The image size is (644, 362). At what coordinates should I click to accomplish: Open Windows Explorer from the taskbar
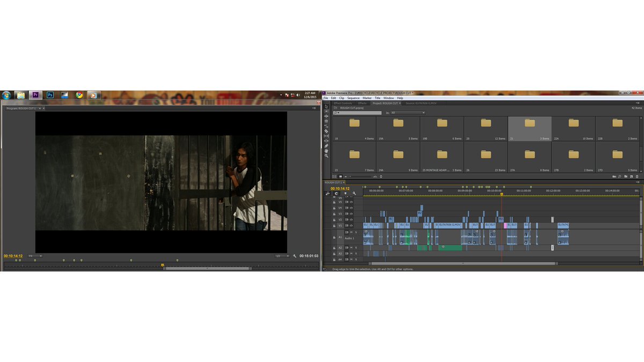(x=21, y=95)
